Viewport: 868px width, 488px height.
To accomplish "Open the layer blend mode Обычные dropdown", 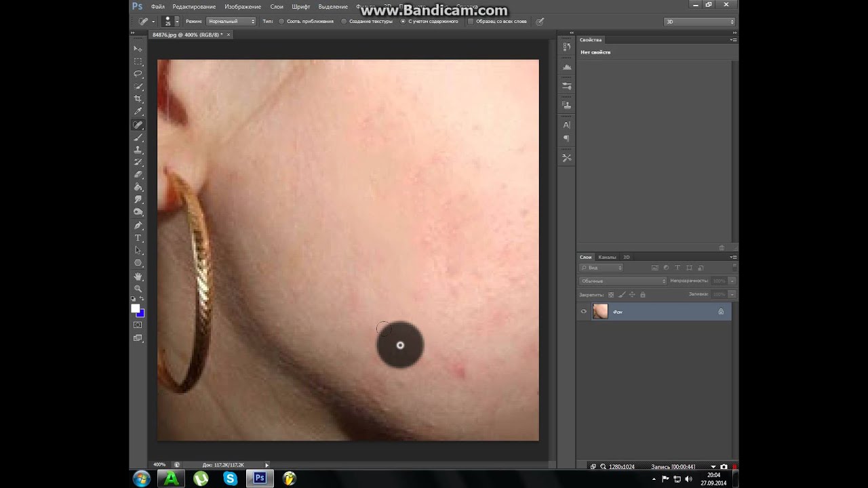I will click(623, 281).
